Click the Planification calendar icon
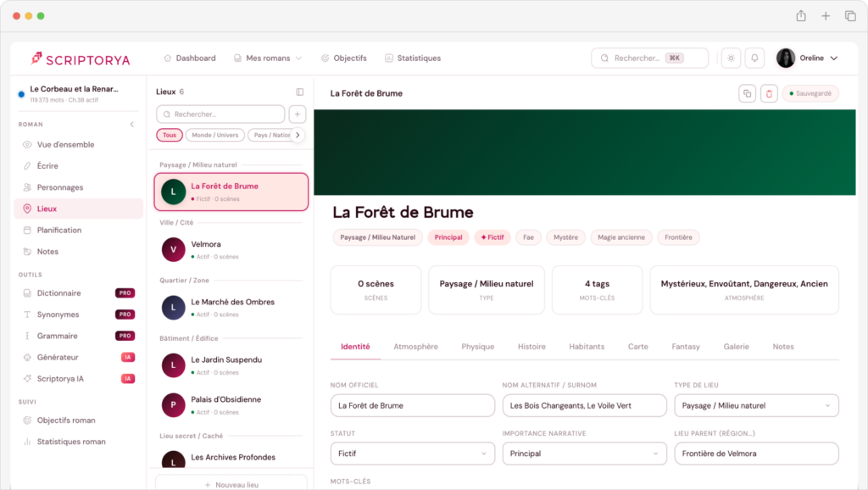The image size is (868, 490). coord(27,231)
